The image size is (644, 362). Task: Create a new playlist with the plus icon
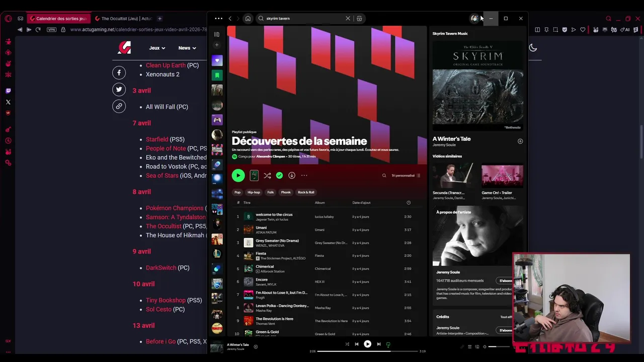tap(217, 45)
